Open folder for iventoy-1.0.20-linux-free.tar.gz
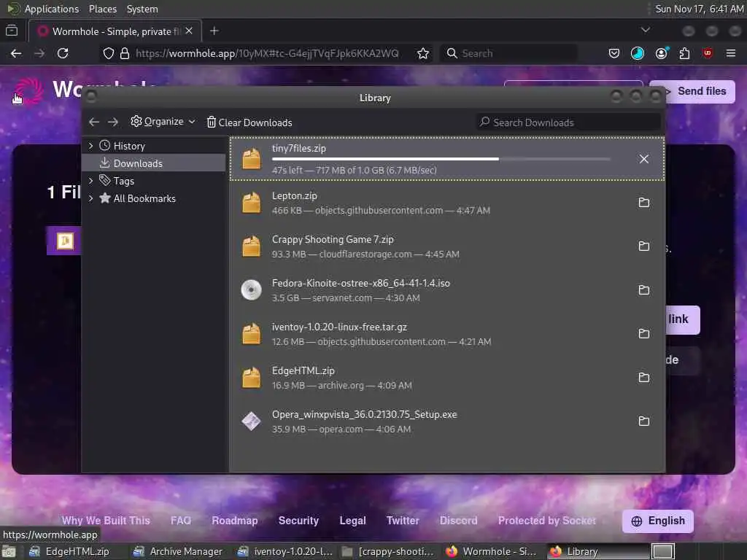The image size is (747, 560). [x=643, y=334]
